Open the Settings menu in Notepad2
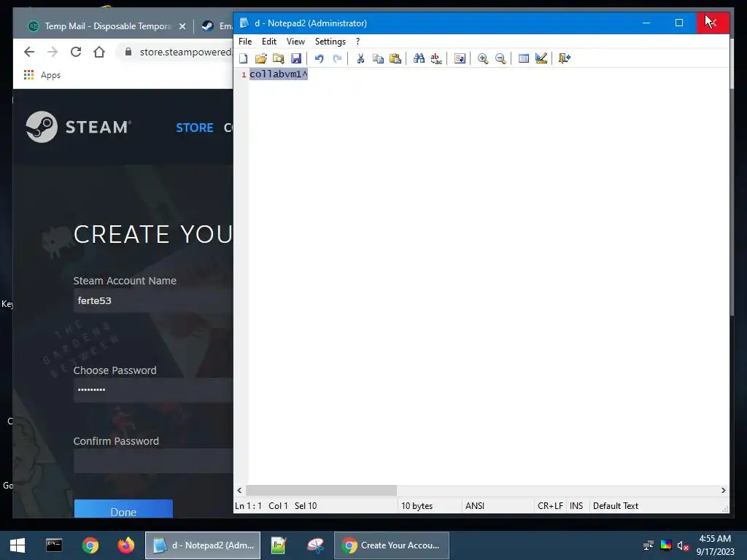Screen dimensions: 747x560 pyautogui.click(x=330, y=42)
